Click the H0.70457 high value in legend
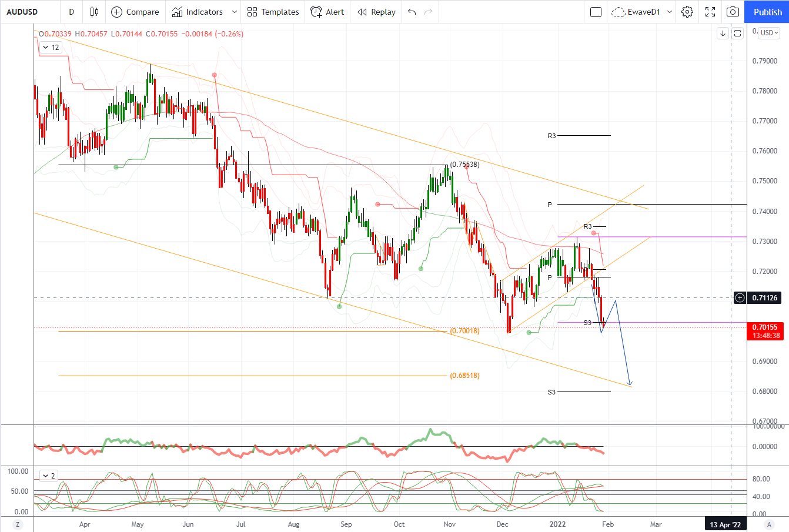The height and width of the screenshot is (532, 789). pyautogui.click(x=91, y=34)
